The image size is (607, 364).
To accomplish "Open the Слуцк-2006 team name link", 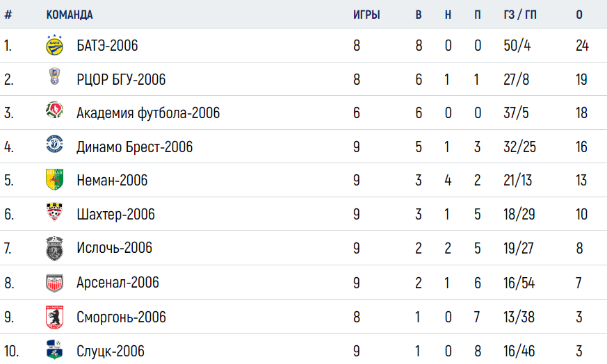I will coord(111,351).
